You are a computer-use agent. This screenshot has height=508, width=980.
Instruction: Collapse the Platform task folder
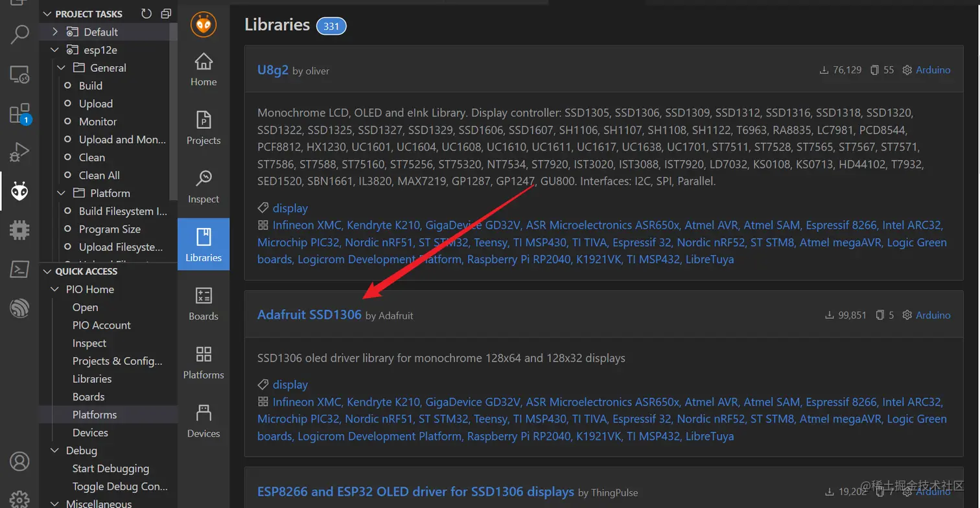tap(62, 193)
